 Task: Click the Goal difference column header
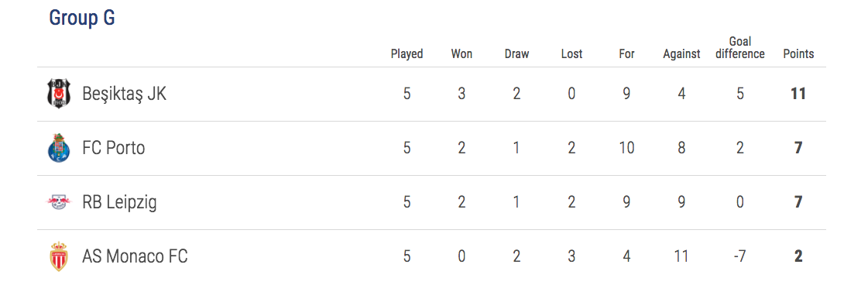click(740, 48)
